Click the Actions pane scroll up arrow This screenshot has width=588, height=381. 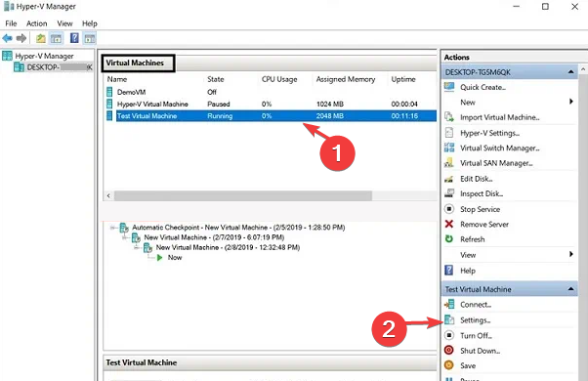tap(583, 69)
